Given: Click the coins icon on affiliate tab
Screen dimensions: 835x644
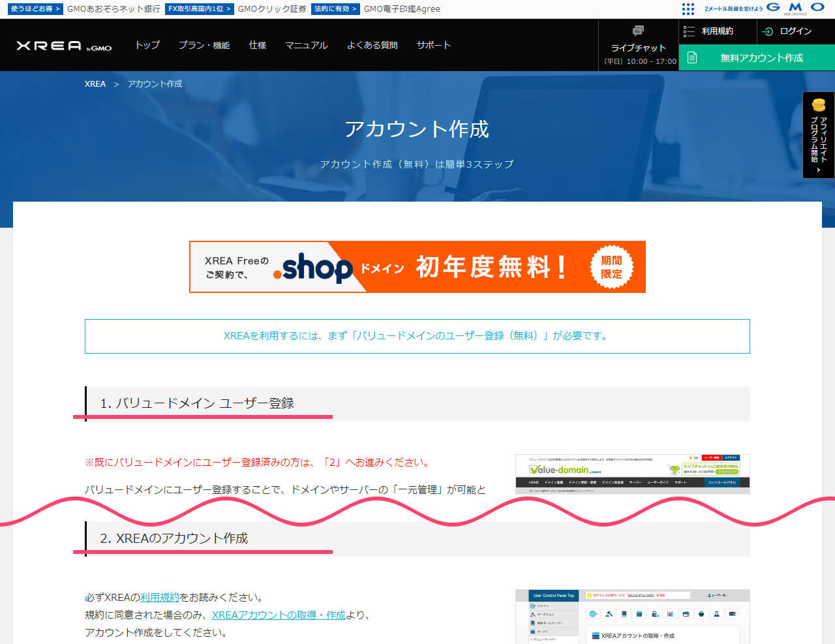Looking at the screenshot, I should (819, 104).
